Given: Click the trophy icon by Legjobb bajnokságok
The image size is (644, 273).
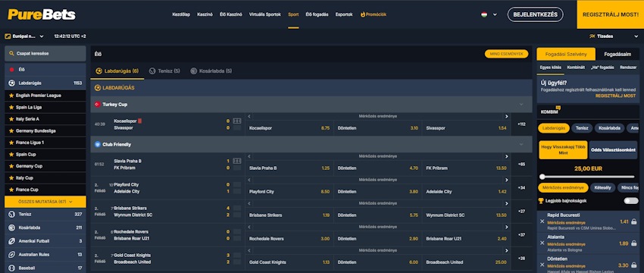Looking at the screenshot, I should pos(541,201).
